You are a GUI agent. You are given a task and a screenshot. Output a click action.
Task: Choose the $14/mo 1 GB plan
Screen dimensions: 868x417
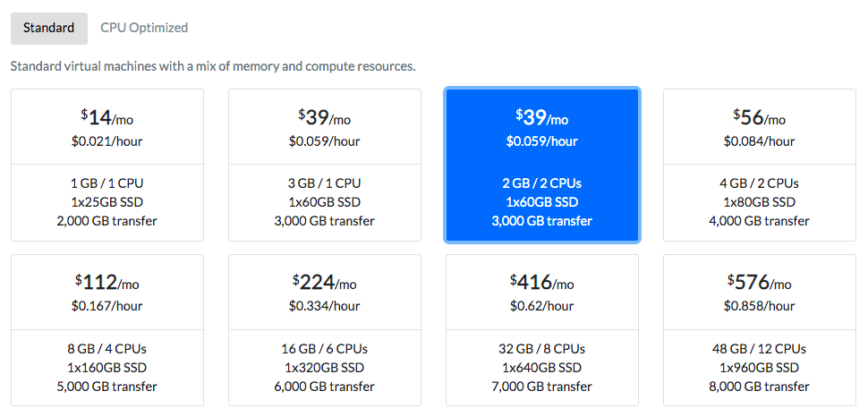coord(107,165)
